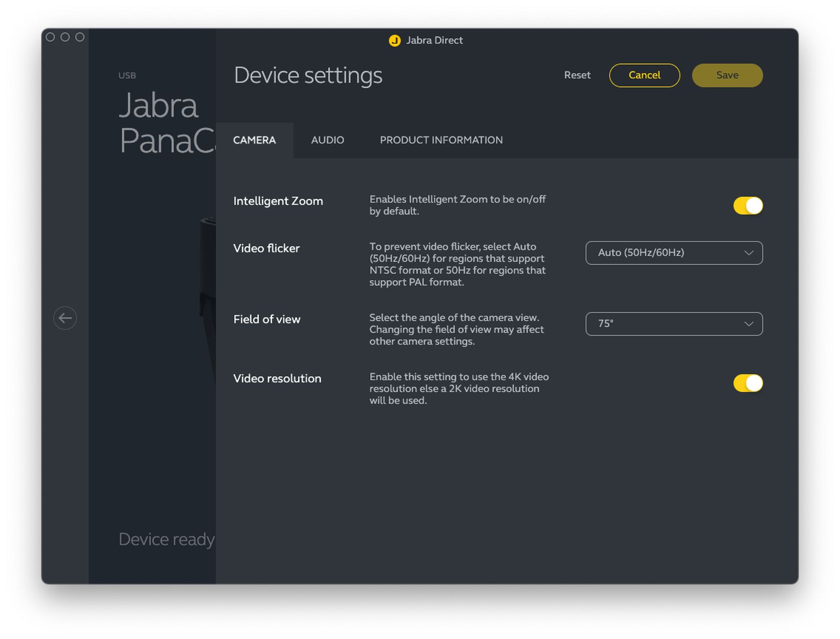Click the Device ready status text
This screenshot has height=639, width=840.
167,539
